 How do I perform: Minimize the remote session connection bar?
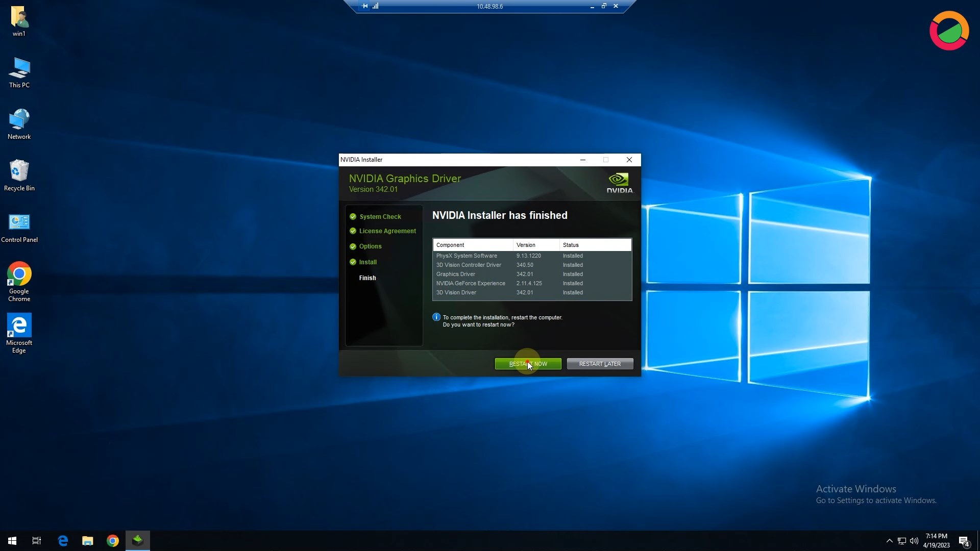[592, 6]
